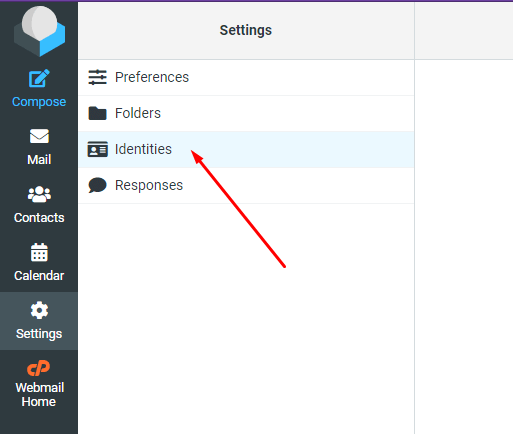Select Folders in the settings list
This screenshot has height=434, width=513.
click(x=246, y=113)
